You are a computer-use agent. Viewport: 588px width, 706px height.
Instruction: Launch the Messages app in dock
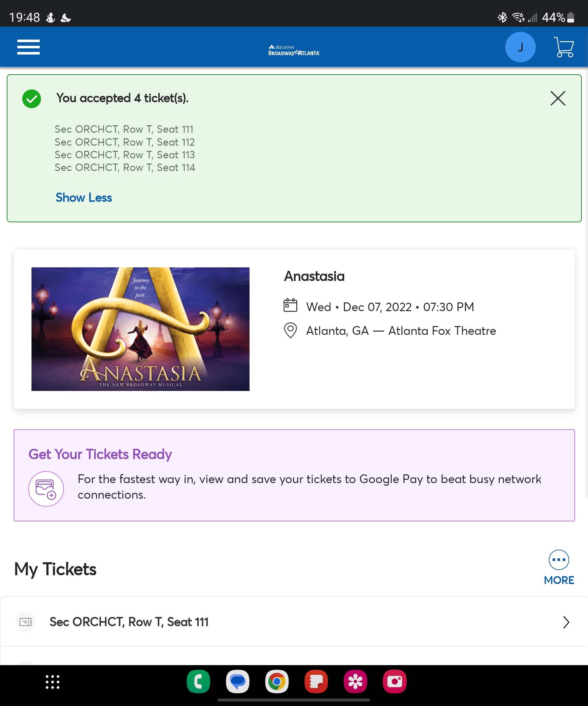[x=238, y=681]
